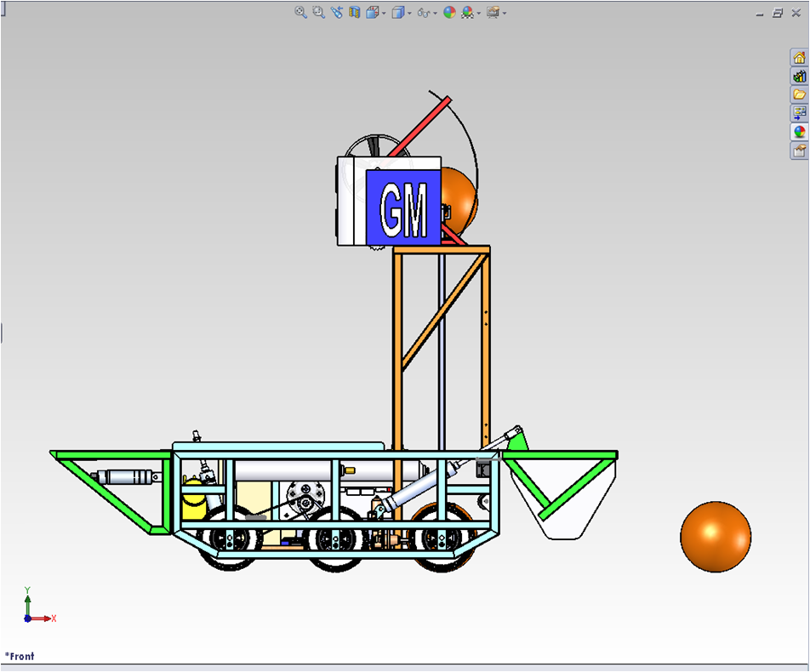810x672 pixels.
Task: Click the Apply Scene icon
Action: tap(467, 12)
